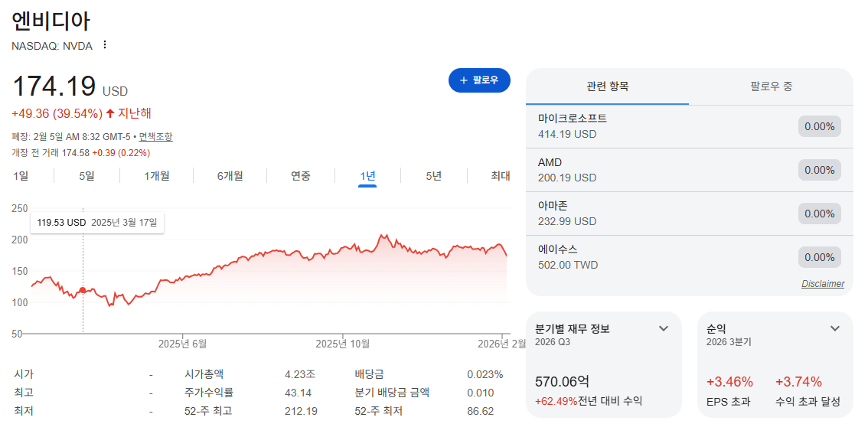The width and height of the screenshot is (868, 424).
Task: Expand the 분기별 재무 정보 card chevron
Action: [663, 329]
